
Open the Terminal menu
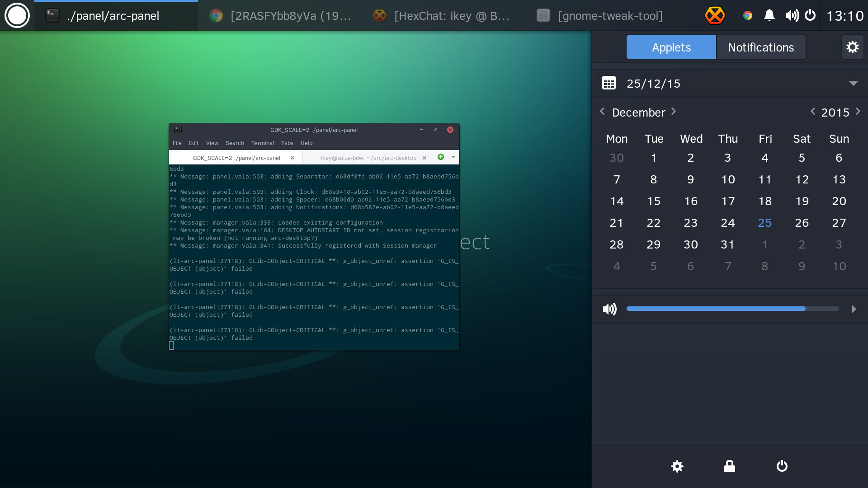coord(263,143)
